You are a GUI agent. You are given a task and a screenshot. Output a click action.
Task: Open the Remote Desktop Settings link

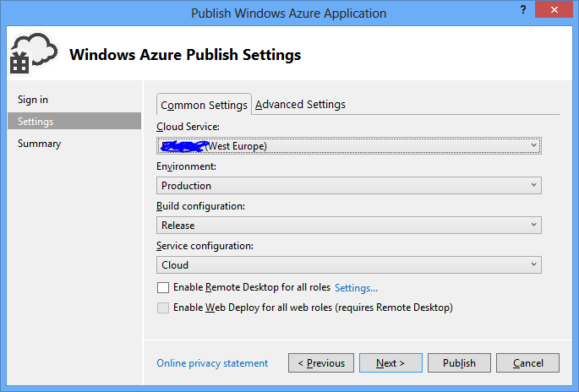click(x=356, y=288)
